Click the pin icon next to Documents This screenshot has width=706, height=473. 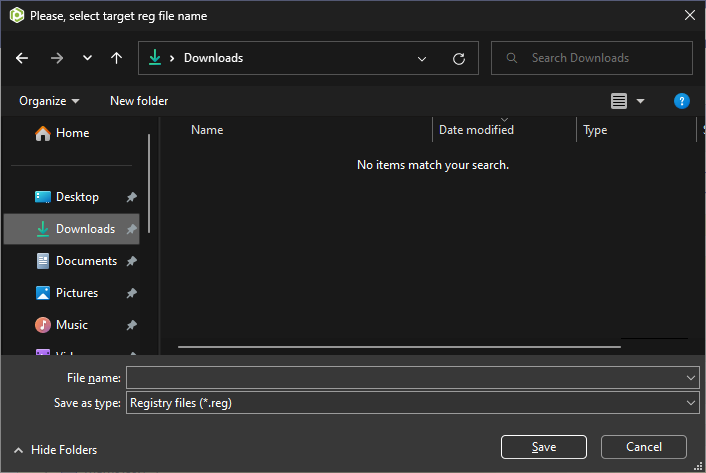(x=131, y=261)
